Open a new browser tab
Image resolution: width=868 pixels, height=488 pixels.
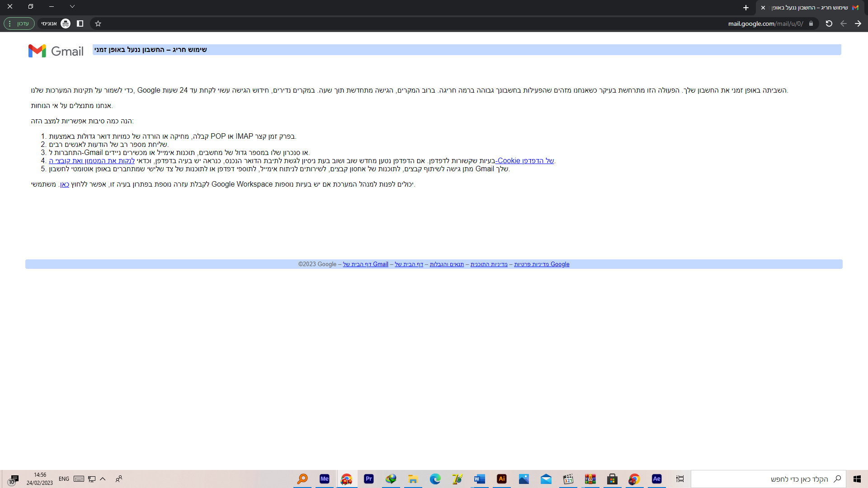click(745, 8)
